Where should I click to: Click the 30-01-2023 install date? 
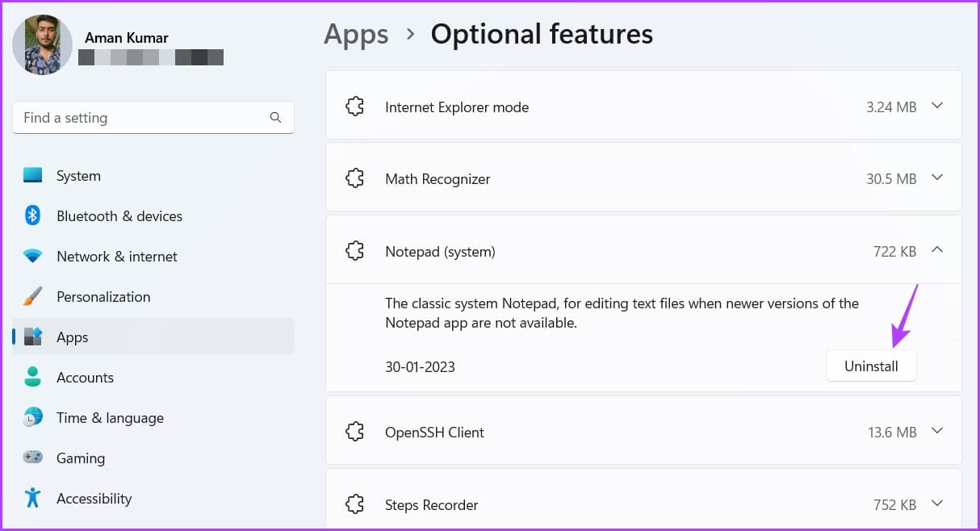(x=420, y=366)
